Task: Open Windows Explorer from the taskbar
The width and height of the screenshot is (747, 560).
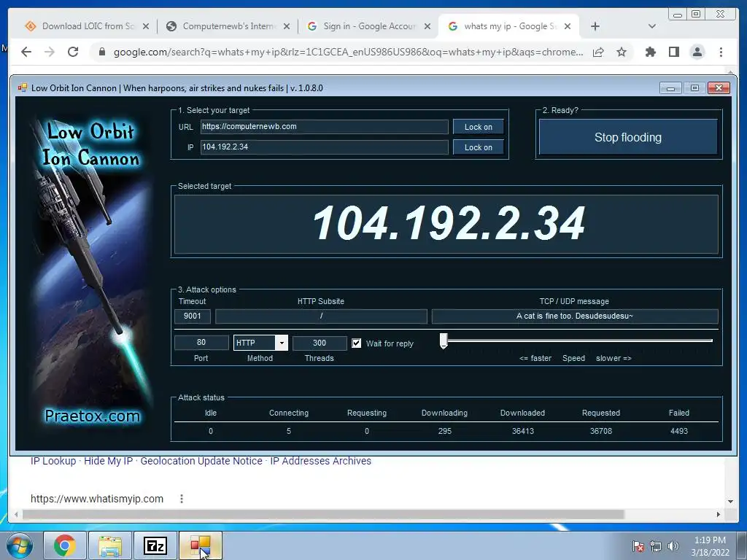Action: tap(110, 545)
